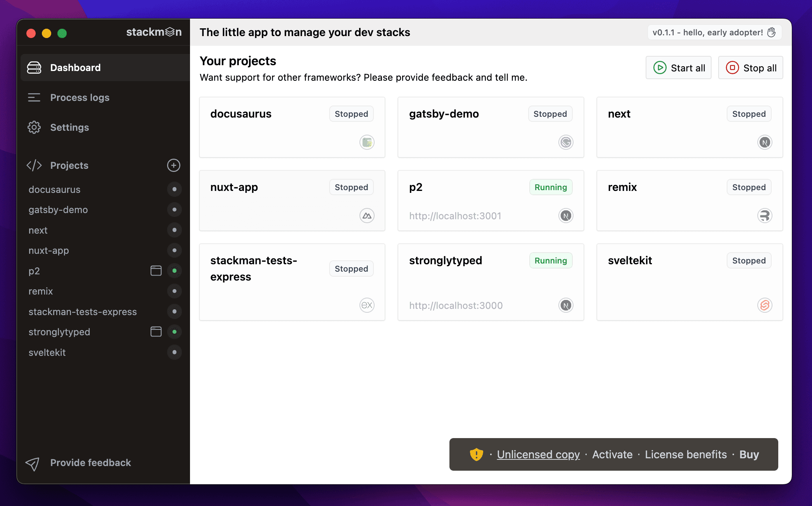812x506 pixels.
Task: Click the warning shield icon
Action: tap(476, 454)
